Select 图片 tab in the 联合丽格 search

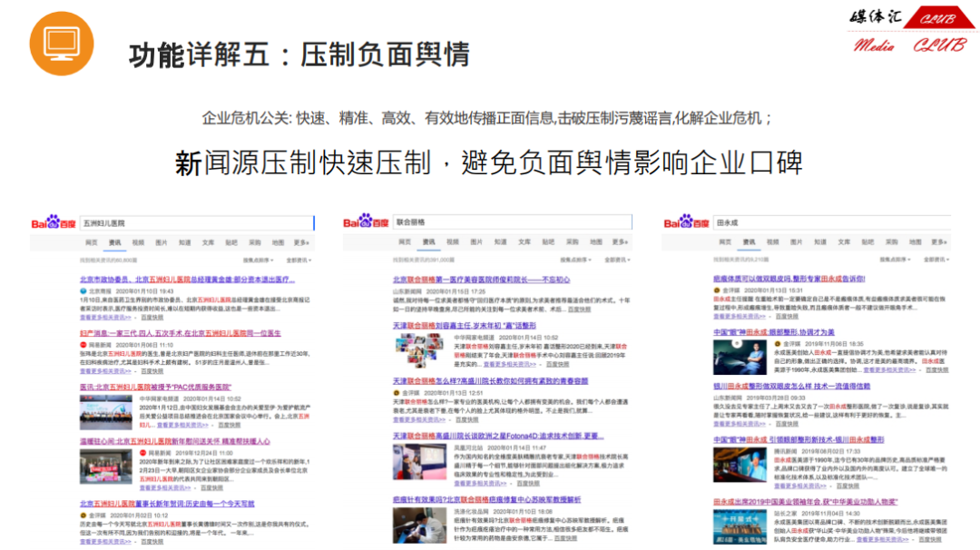[x=475, y=242]
